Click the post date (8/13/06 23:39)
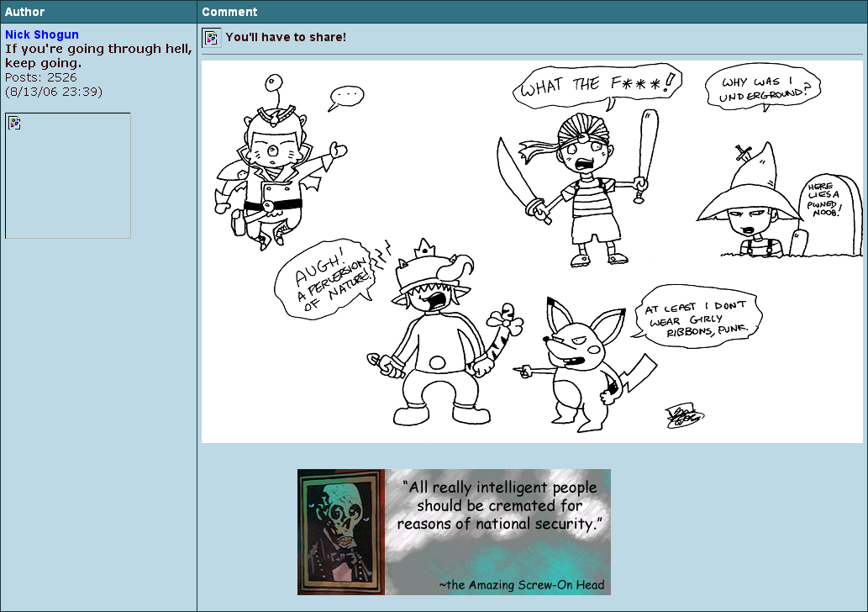This screenshot has height=612, width=868. click(54, 92)
